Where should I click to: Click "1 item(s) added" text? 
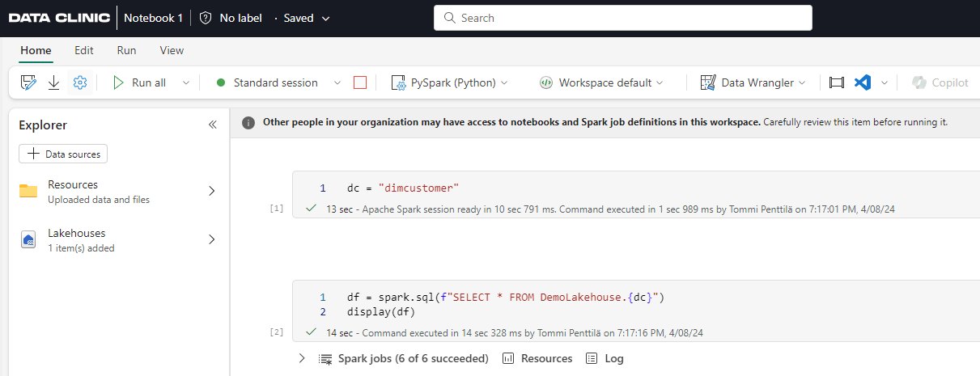coord(81,248)
